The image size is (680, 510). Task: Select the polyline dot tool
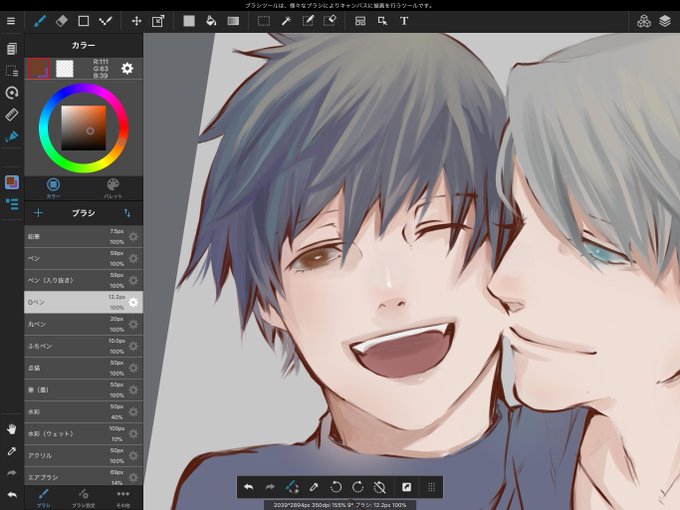105,21
